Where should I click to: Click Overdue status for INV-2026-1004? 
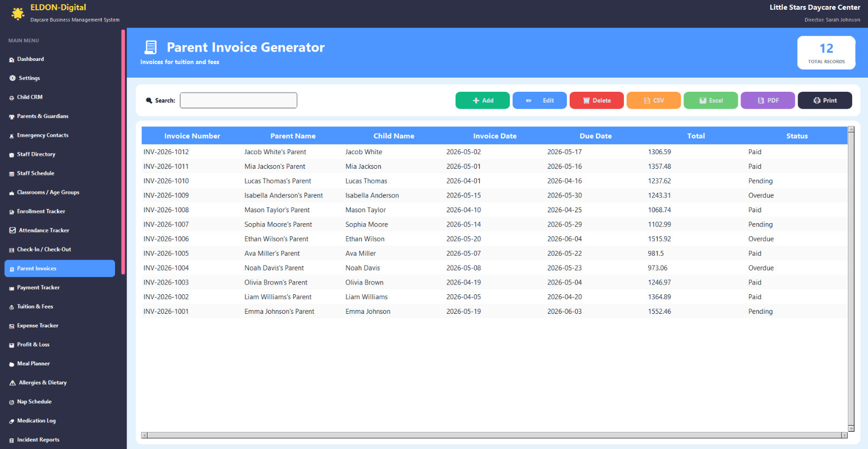pyautogui.click(x=761, y=268)
